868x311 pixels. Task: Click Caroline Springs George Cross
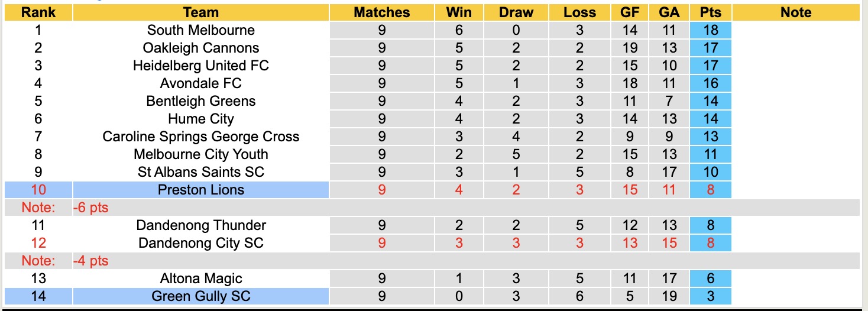[x=201, y=137]
